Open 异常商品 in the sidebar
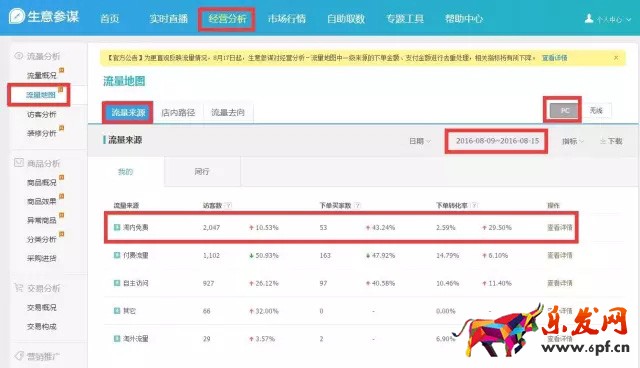640x368 pixels. point(42,220)
